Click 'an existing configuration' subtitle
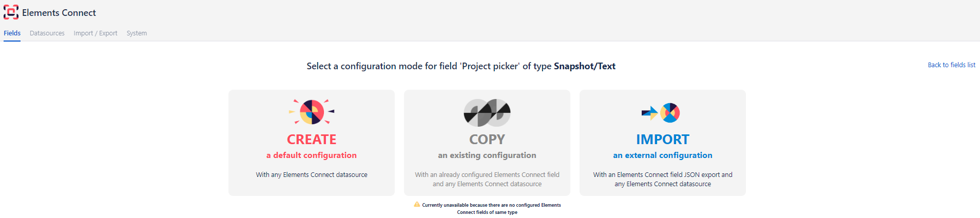The width and height of the screenshot is (980, 218). (487, 155)
